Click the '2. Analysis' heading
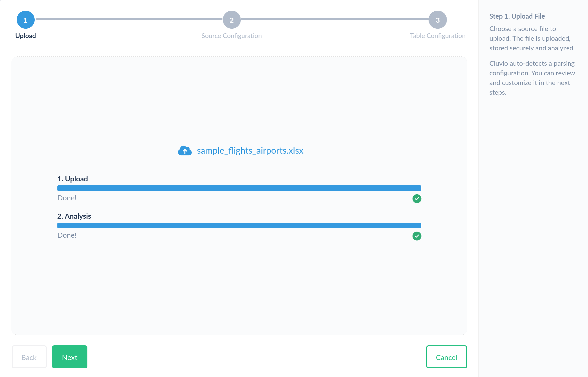 (74, 216)
